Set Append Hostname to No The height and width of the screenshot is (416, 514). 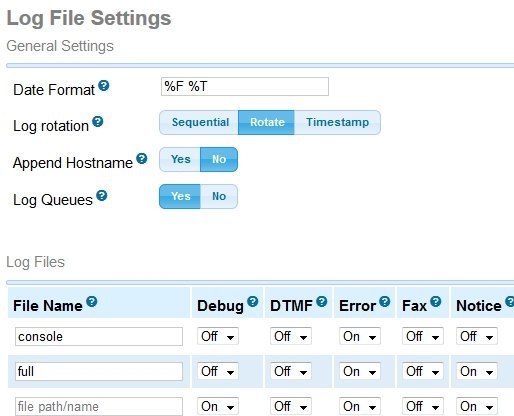point(219,159)
